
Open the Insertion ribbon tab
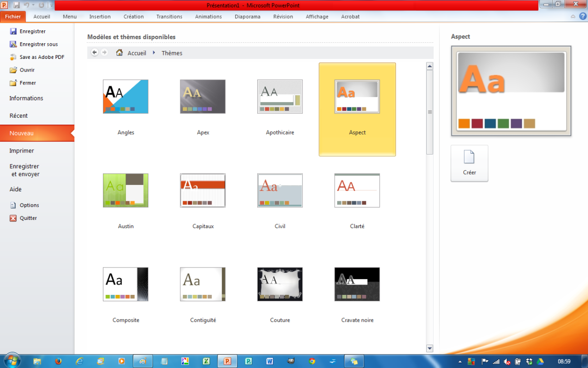pyautogui.click(x=100, y=17)
